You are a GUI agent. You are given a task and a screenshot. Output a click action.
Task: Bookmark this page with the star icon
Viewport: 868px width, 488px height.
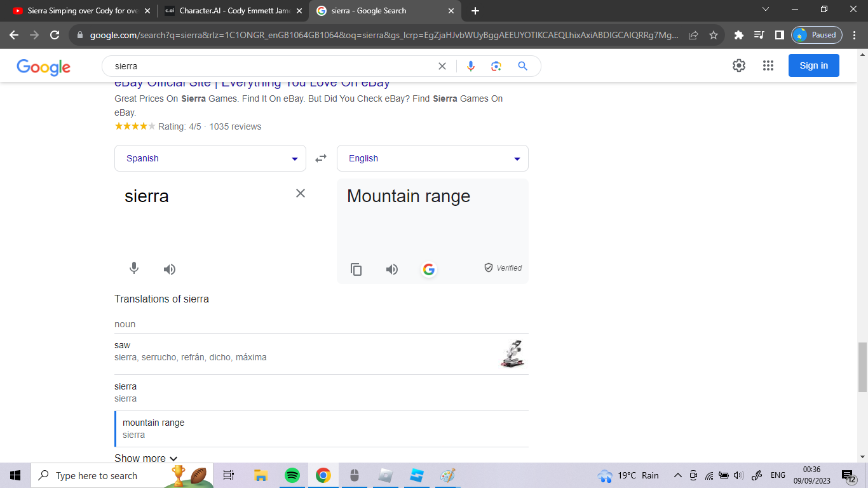(714, 35)
